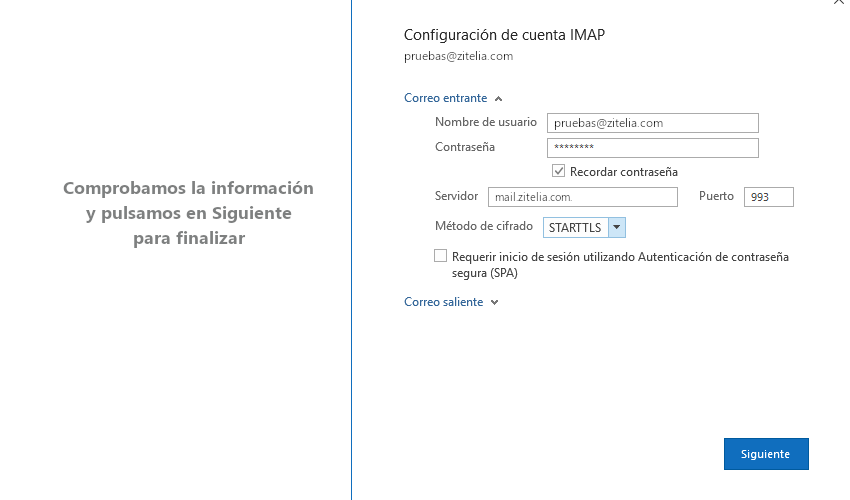850x500 pixels.
Task: Select the Servidor mail.zitelia.com field
Action: [582, 197]
